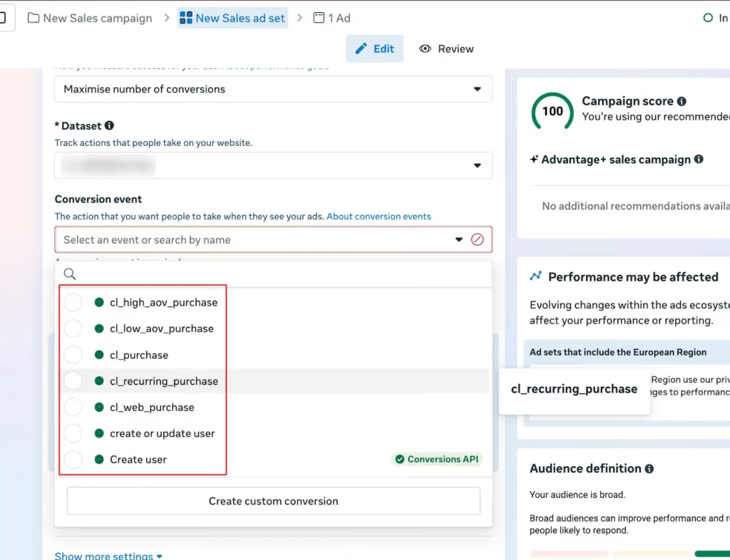Image resolution: width=730 pixels, height=560 pixels.
Task: Open the Dataset selection dropdown
Action: click(478, 165)
